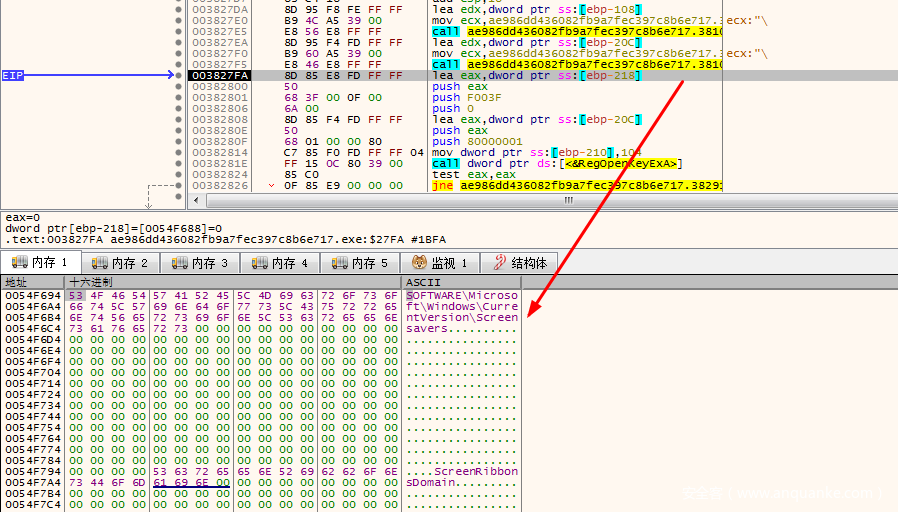Collapse the jne jump marker at 00382826
Viewport: 898px width, 512px height.
pos(273,186)
